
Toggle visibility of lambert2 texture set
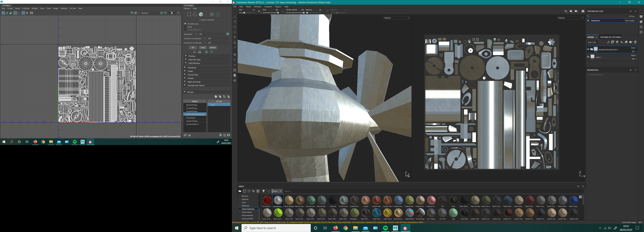[588, 20]
